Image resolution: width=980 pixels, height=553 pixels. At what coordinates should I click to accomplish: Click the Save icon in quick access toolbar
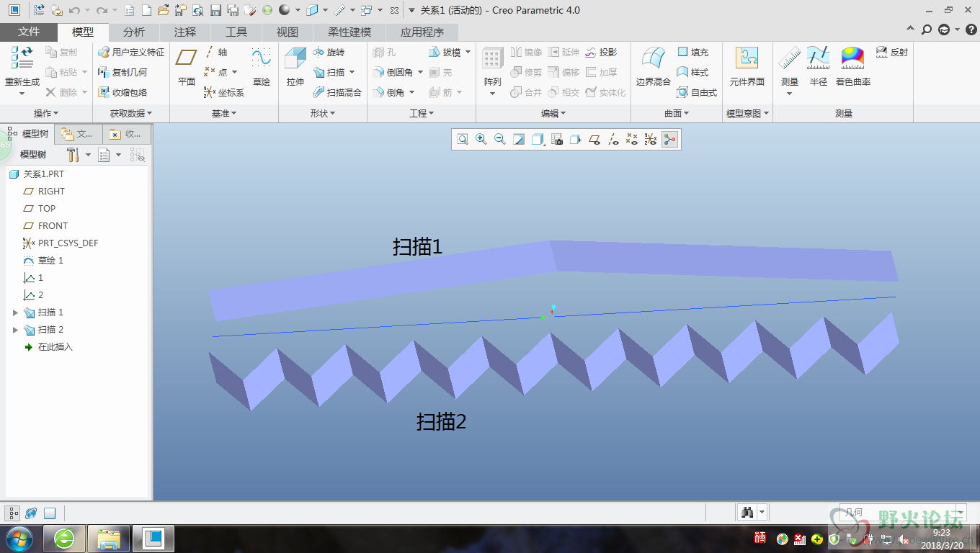coord(215,11)
